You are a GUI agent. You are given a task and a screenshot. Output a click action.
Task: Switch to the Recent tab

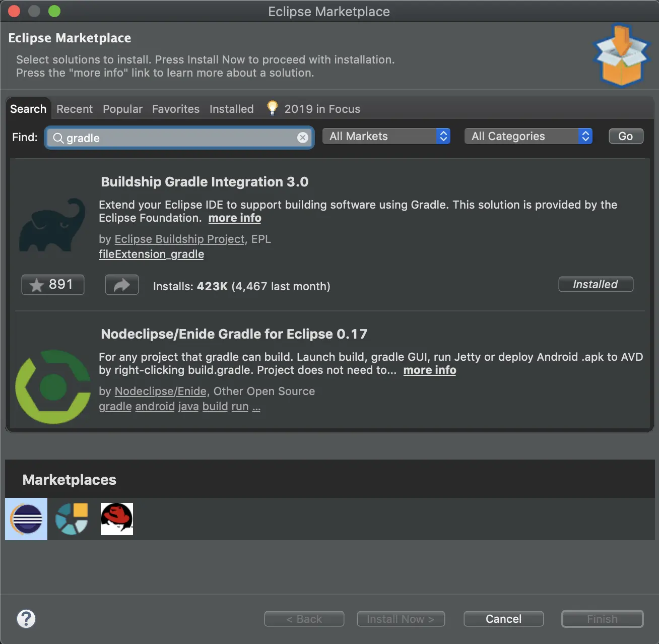[75, 109]
